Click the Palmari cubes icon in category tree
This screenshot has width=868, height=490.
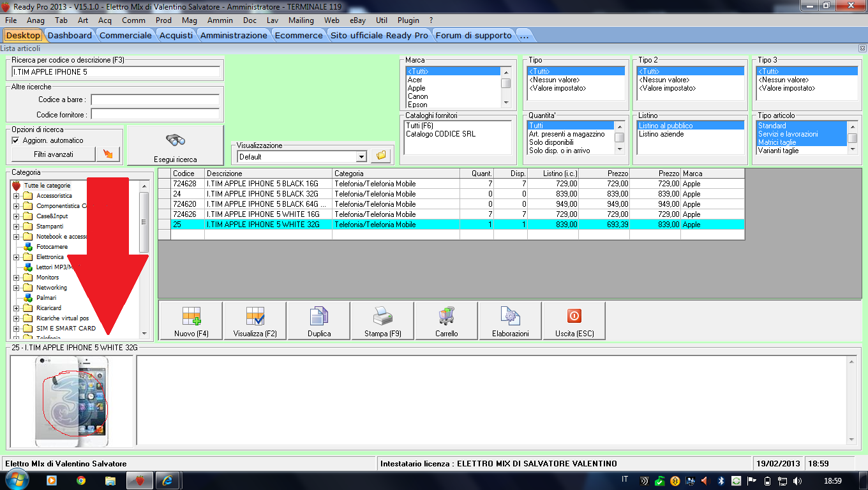27,298
